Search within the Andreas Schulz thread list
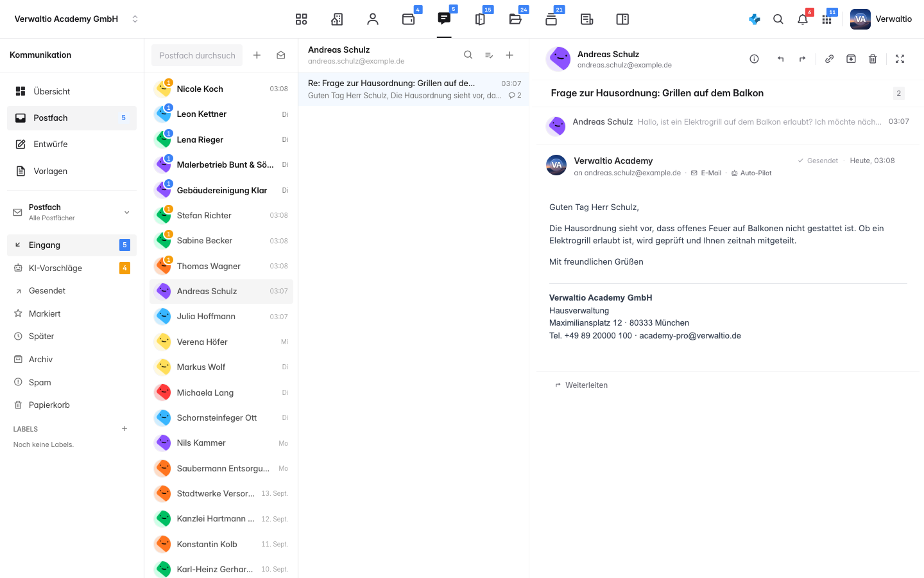Viewport: 924px width, 578px height. click(468, 55)
